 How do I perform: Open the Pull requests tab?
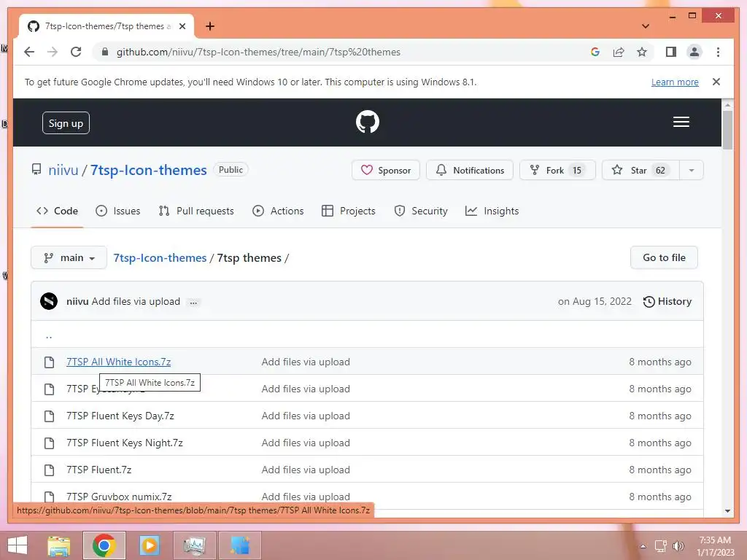pyautogui.click(x=196, y=211)
